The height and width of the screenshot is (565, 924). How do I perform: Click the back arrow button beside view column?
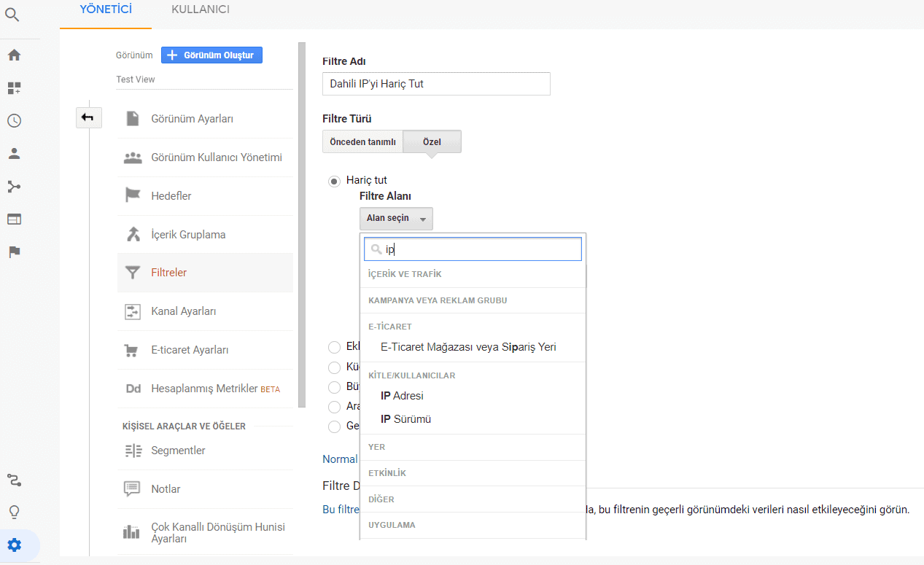[x=88, y=117]
